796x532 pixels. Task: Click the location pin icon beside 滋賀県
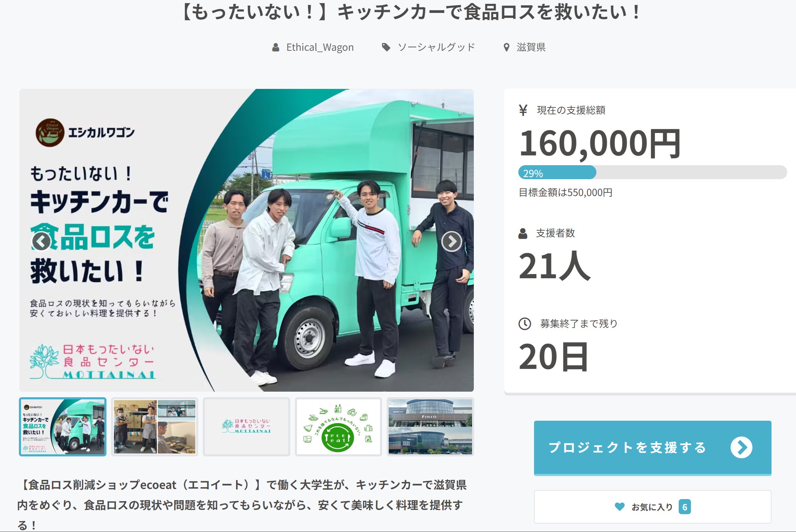pyautogui.click(x=506, y=47)
